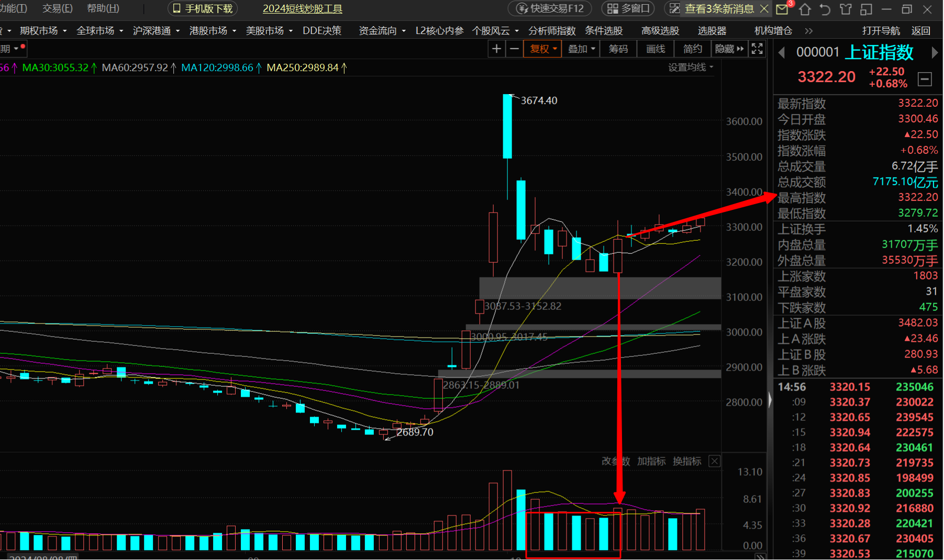The width and height of the screenshot is (944, 560).
Task: Open the 设置均线 moving average settings dropdown
Action: pyautogui.click(x=690, y=68)
